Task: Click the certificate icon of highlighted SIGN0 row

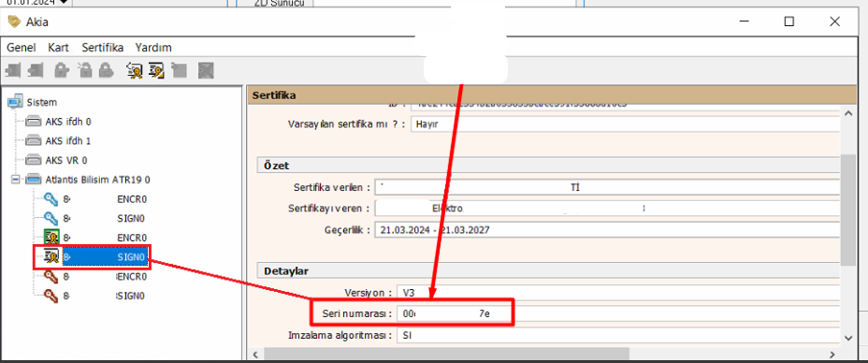Action: pos(51,256)
